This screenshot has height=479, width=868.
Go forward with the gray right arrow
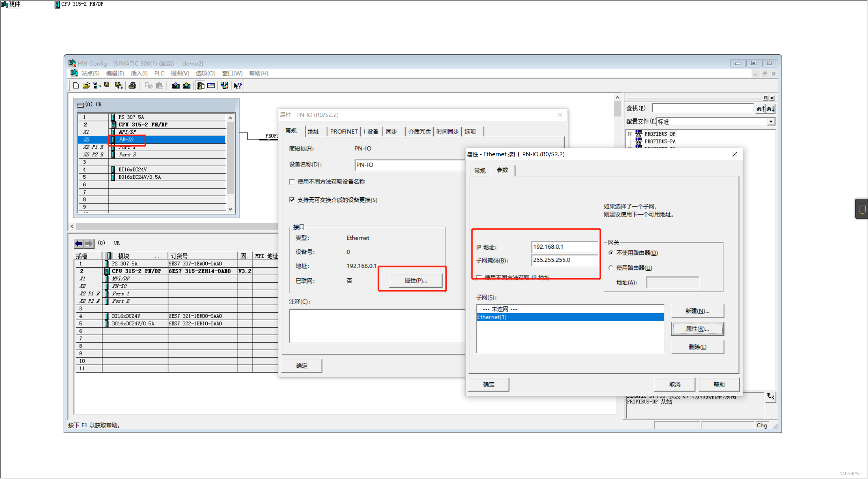point(89,243)
